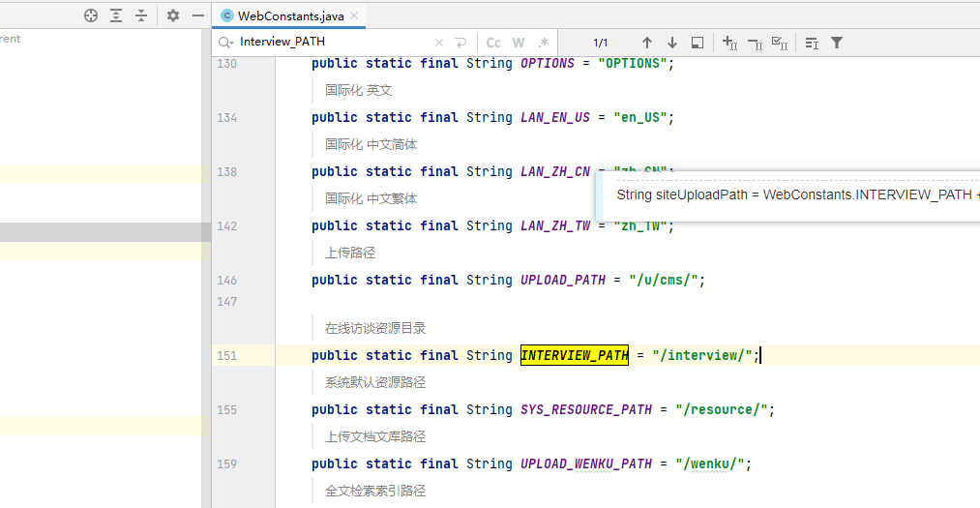This screenshot has width=980, height=508.
Task: Go to next occurrence with down arrow
Action: [672, 43]
